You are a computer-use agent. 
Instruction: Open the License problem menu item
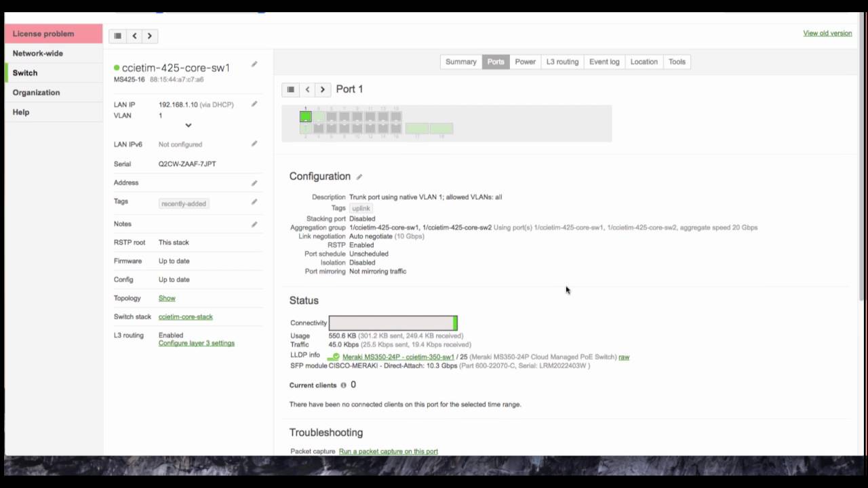click(54, 34)
